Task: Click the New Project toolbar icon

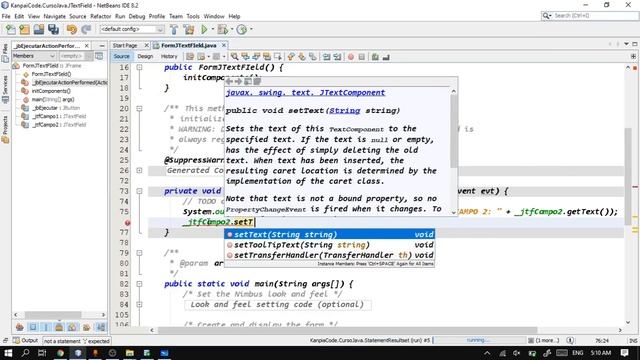Action: click(x=24, y=29)
